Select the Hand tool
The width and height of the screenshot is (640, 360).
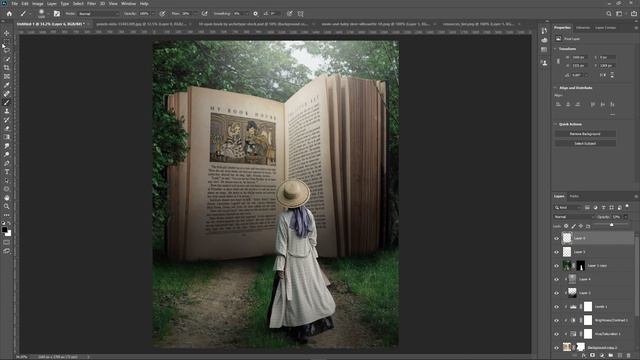[x=7, y=198]
